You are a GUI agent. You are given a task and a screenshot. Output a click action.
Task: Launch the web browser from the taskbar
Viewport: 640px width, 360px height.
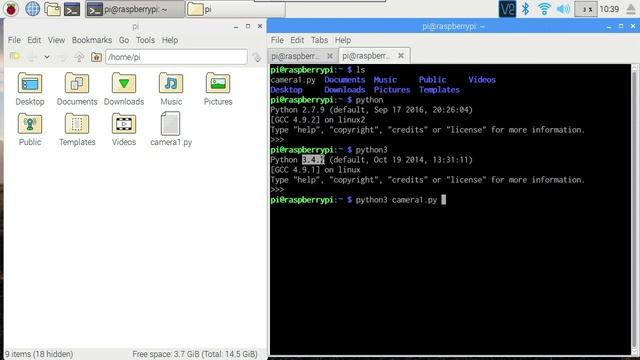[x=32, y=9]
